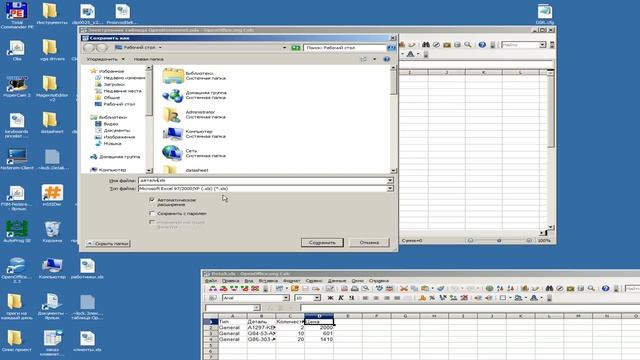Screen dimensions: 640x360
Task: Cut selection with scissors icon in Details.xls
Action: point(404,288)
